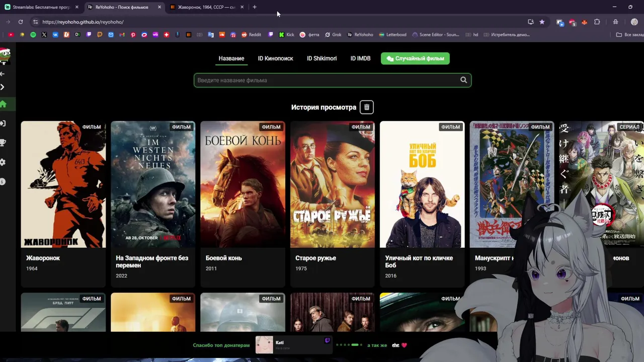644x362 pixels.
Task: Open the Im Westen nichts Neues poster
Action: 153,185
